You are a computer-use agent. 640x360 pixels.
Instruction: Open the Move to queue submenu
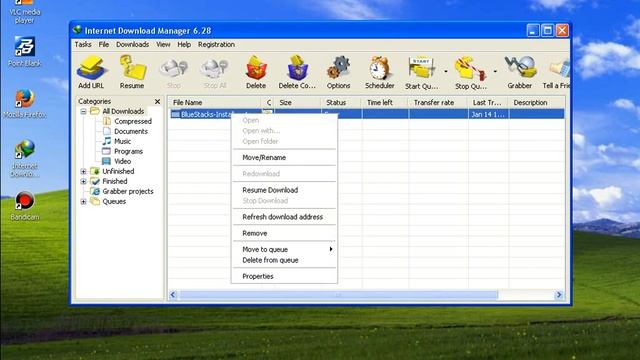point(284,249)
